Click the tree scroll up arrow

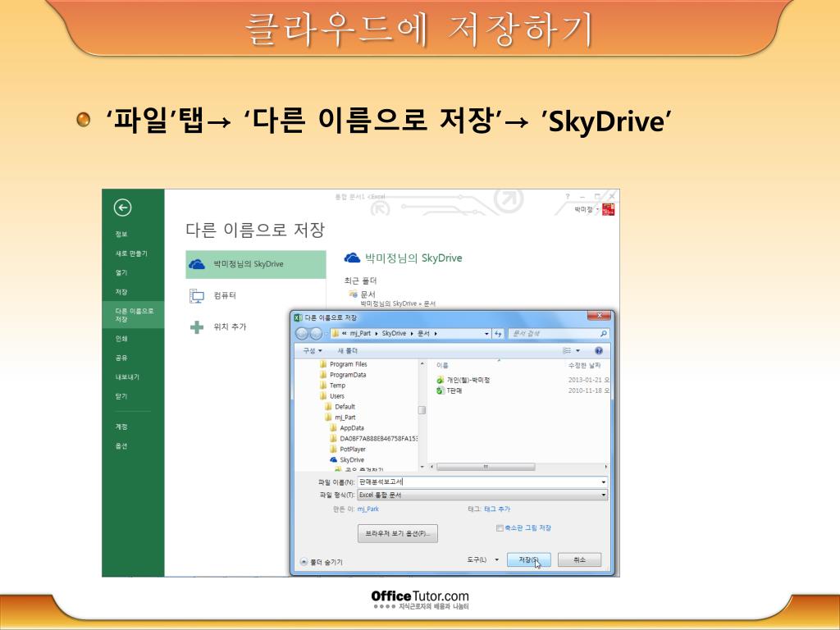[422, 364]
